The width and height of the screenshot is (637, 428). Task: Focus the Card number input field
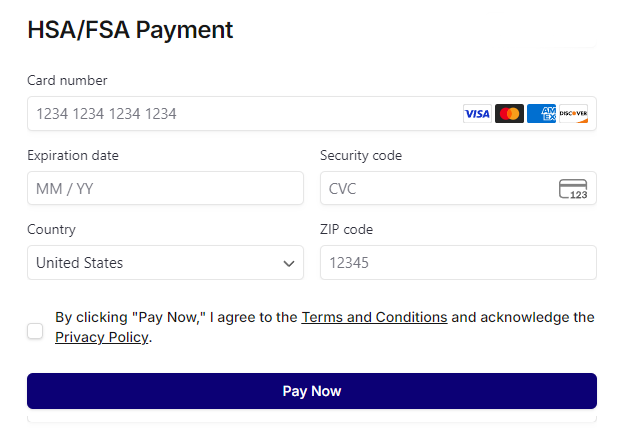pyautogui.click(x=240, y=114)
